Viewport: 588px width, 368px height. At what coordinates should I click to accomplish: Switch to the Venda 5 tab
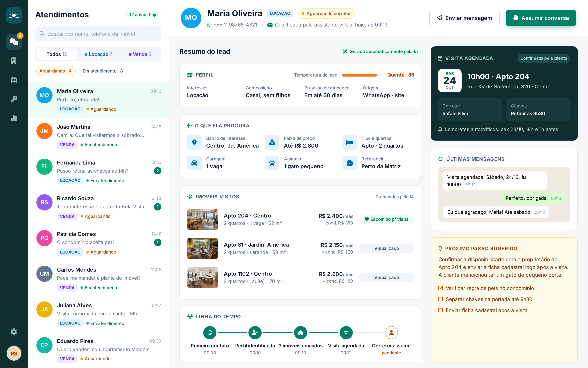pos(140,54)
